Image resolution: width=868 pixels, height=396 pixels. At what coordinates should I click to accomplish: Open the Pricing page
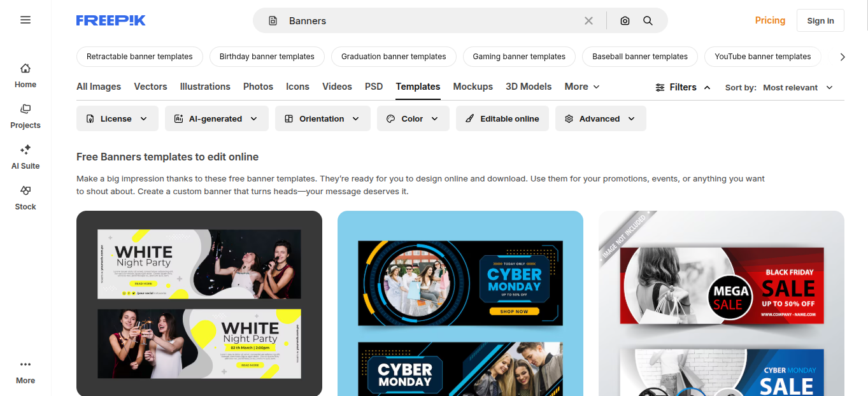pyautogui.click(x=770, y=20)
